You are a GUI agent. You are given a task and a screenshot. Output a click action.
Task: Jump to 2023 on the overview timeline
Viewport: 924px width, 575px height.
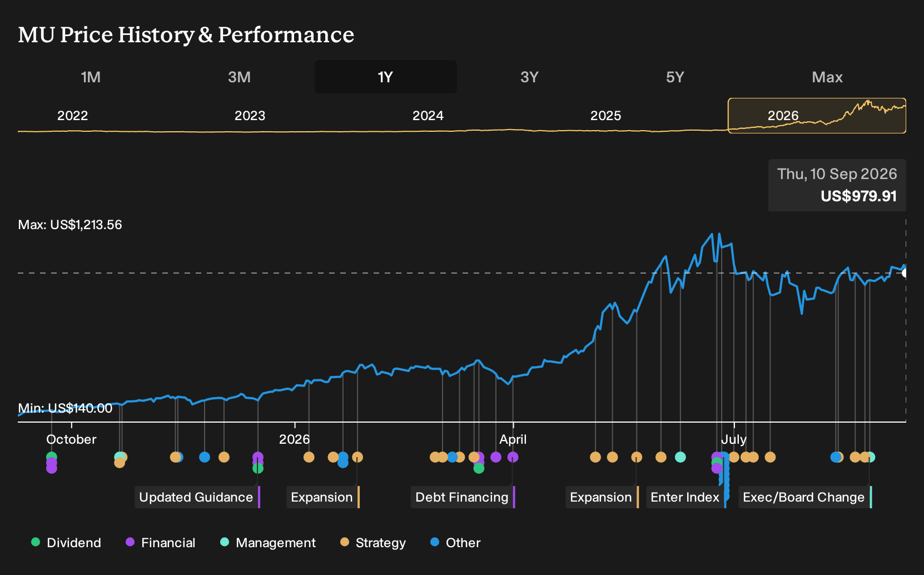point(250,116)
